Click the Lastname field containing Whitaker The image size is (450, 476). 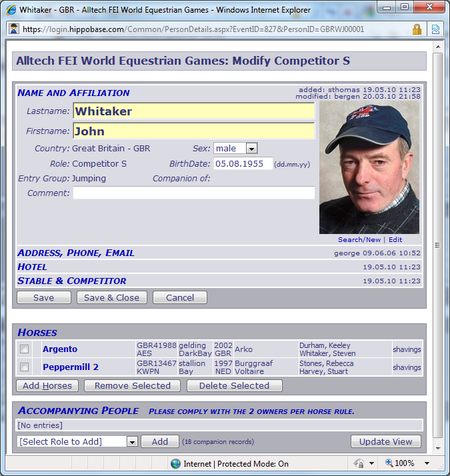pyautogui.click(x=194, y=111)
